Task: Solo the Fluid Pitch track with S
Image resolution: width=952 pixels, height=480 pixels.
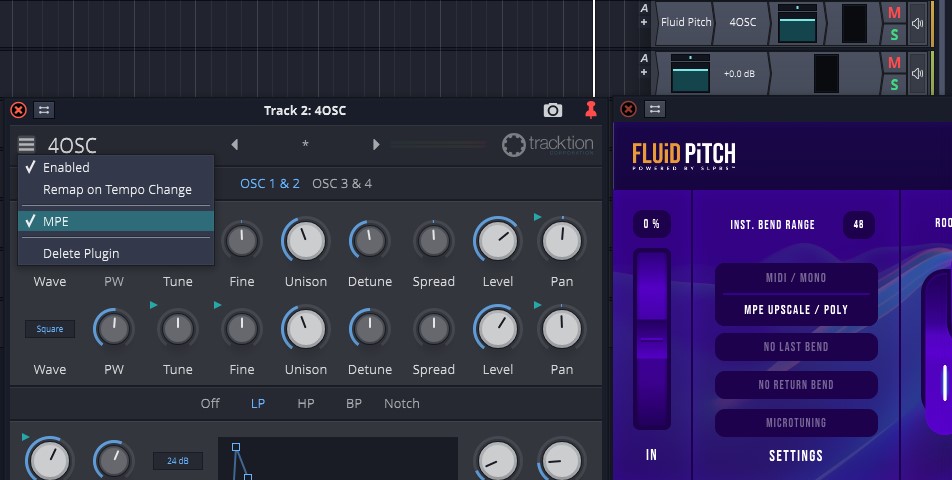Action: (x=894, y=35)
